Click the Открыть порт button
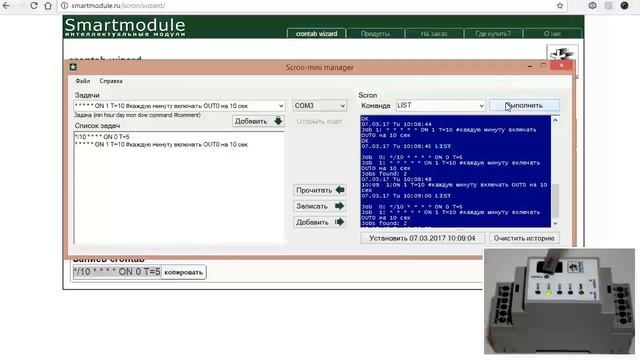The width and height of the screenshot is (640, 360). (x=319, y=122)
